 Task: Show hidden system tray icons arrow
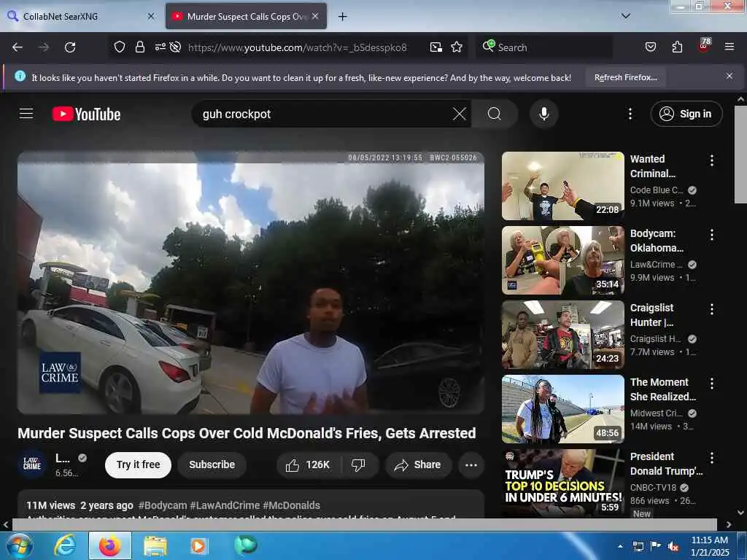(x=620, y=546)
